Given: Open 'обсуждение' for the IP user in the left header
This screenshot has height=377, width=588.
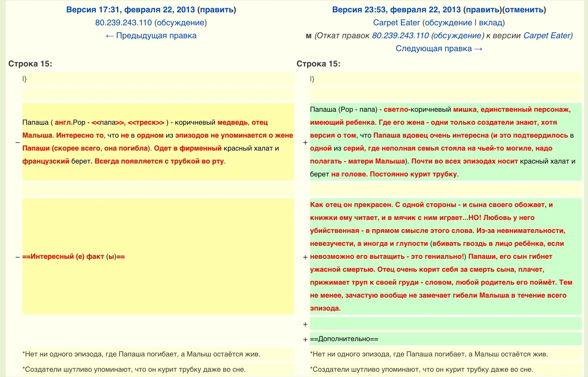Looking at the screenshot, I should coord(181,23).
